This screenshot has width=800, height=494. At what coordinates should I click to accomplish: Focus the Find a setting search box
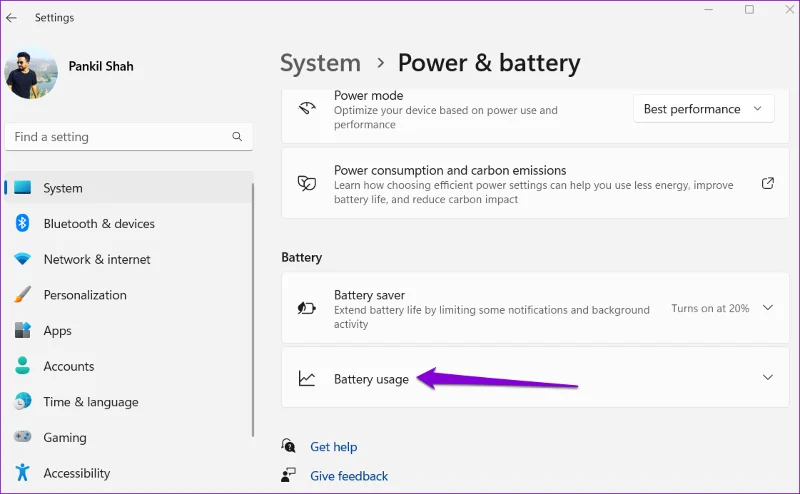[129, 137]
